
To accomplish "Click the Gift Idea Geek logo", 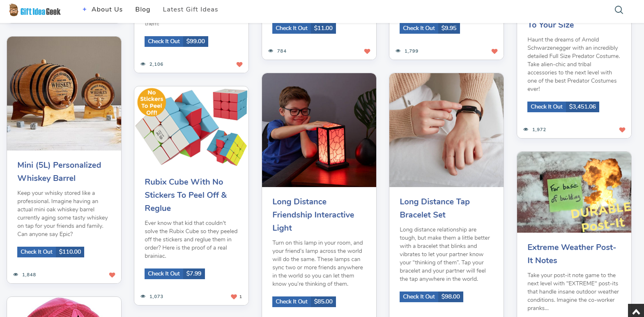I will (35, 10).
